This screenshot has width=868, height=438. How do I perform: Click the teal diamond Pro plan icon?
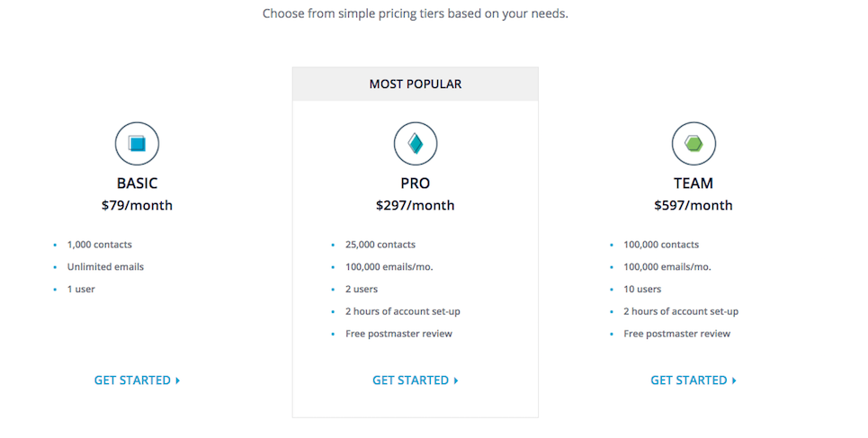click(x=416, y=143)
